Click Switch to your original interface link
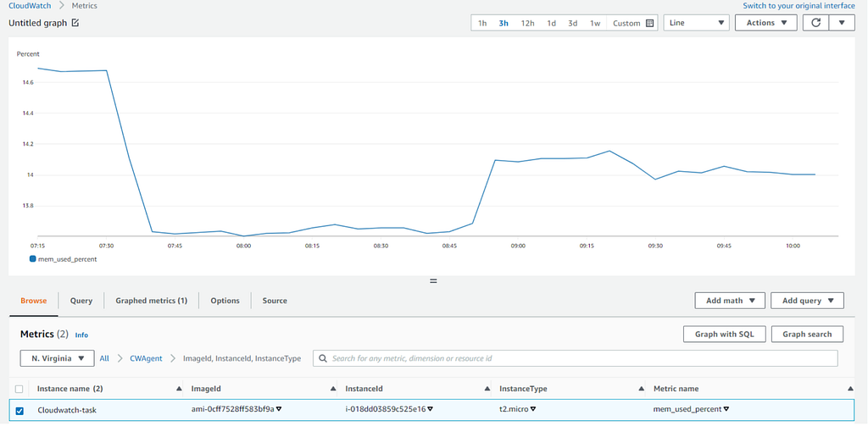This screenshot has height=426, width=868. (x=798, y=6)
